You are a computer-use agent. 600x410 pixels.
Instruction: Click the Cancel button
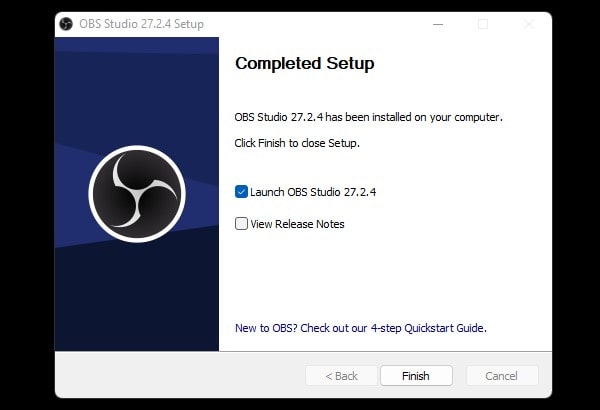click(502, 376)
